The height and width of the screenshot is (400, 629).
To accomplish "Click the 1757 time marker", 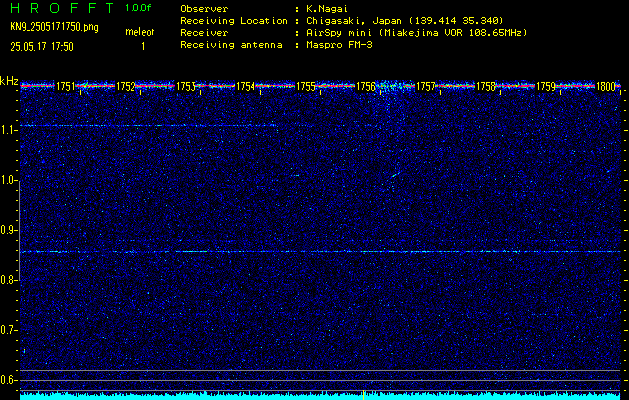I will pos(426,86).
